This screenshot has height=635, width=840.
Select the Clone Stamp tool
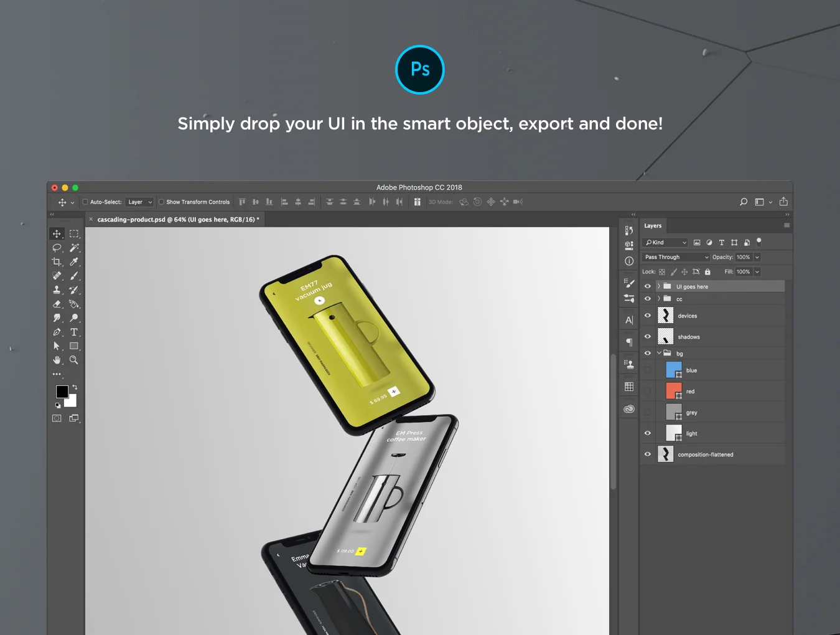[57, 290]
